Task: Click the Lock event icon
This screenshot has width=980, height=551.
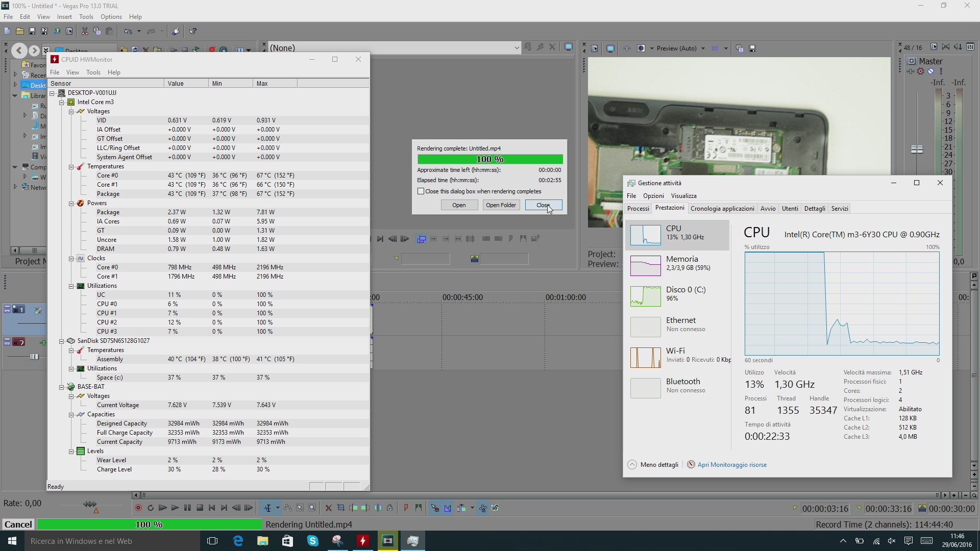Action: [x=390, y=508]
